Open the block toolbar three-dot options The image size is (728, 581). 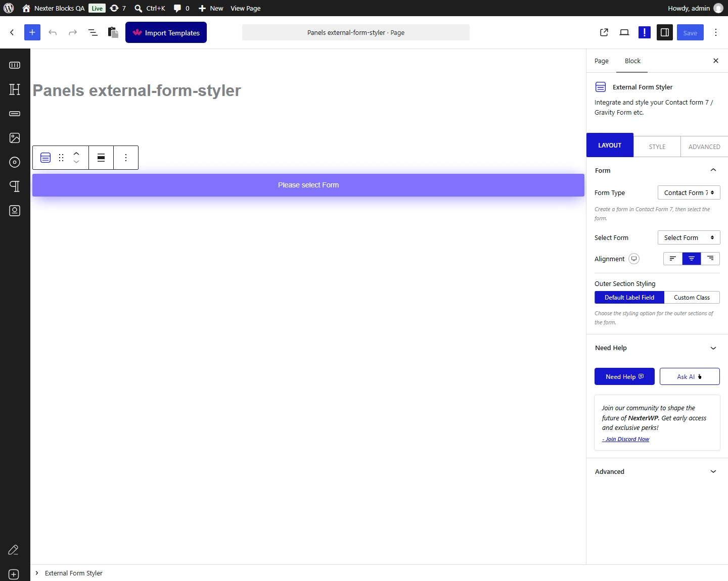[x=126, y=158]
